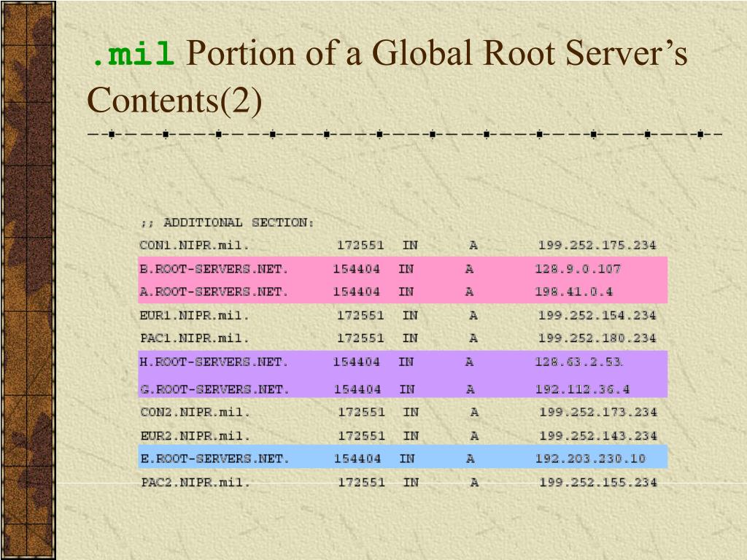This screenshot has width=747, height=560.
Task: Click IP address 199.252.154.234
Action: [597, 316]
